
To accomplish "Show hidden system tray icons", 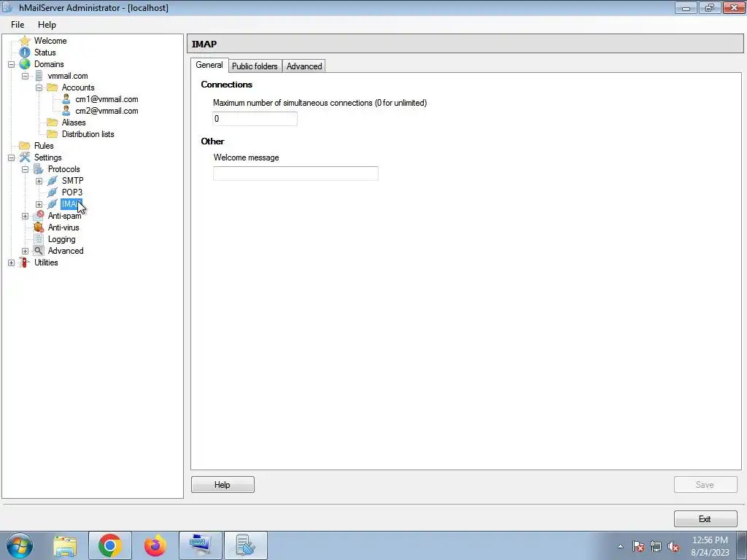I will click(x=620, y=547).
